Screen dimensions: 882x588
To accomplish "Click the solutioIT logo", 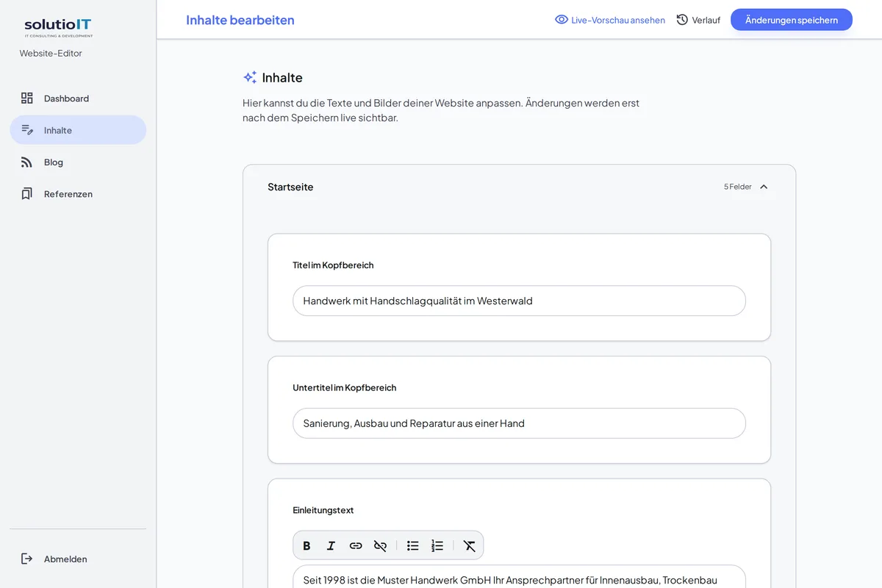I will click(59, 27).
